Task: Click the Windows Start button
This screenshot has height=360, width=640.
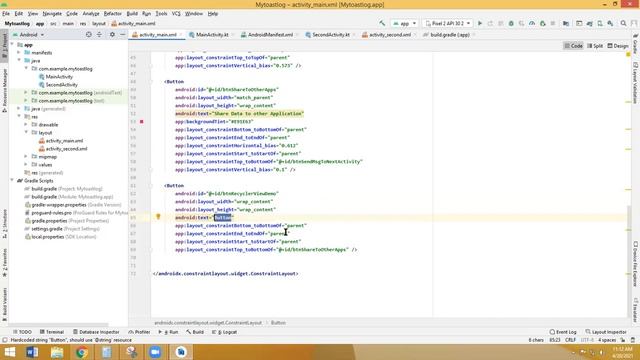Action: tap(9, 352)
